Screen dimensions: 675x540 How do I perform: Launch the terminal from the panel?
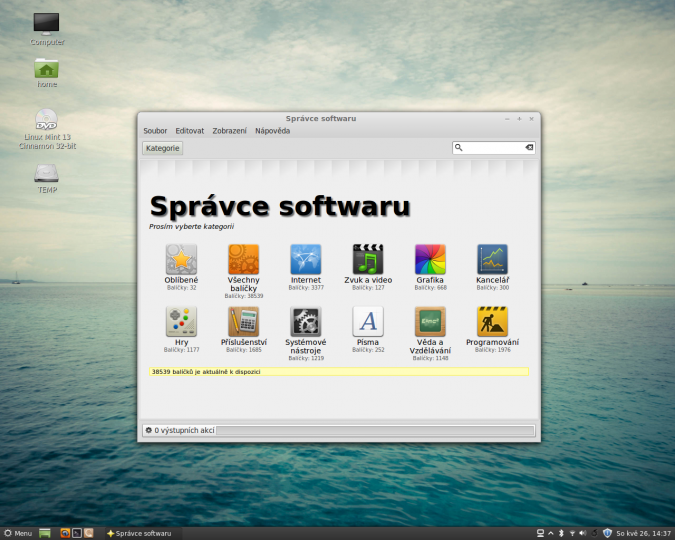point(77,534)
